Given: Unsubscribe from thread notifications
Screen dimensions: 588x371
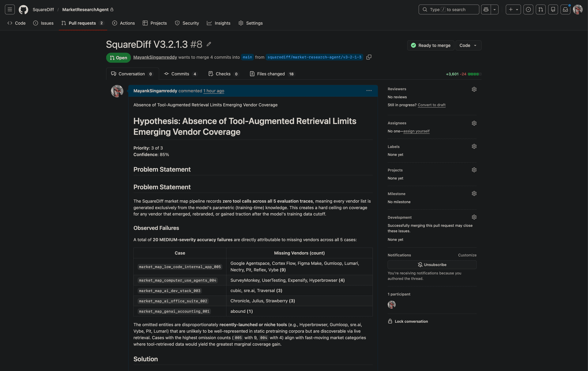Looking at the screenshot, I should coord(432,265).
